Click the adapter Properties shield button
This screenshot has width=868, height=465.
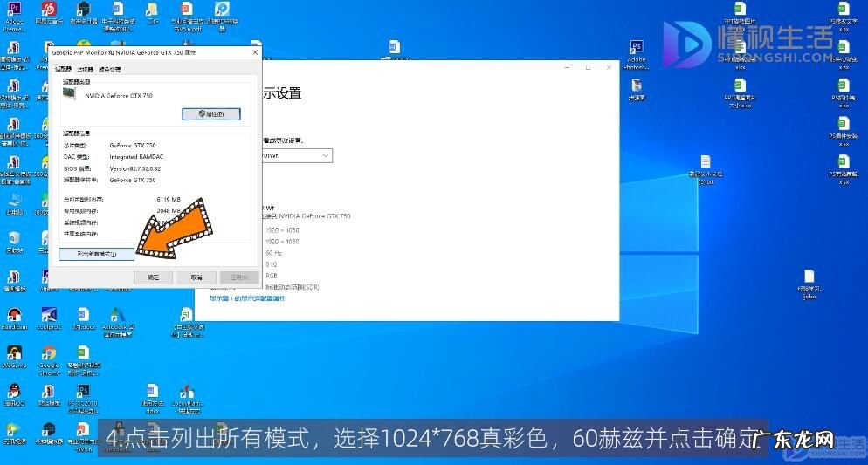(x=211, y=114)
